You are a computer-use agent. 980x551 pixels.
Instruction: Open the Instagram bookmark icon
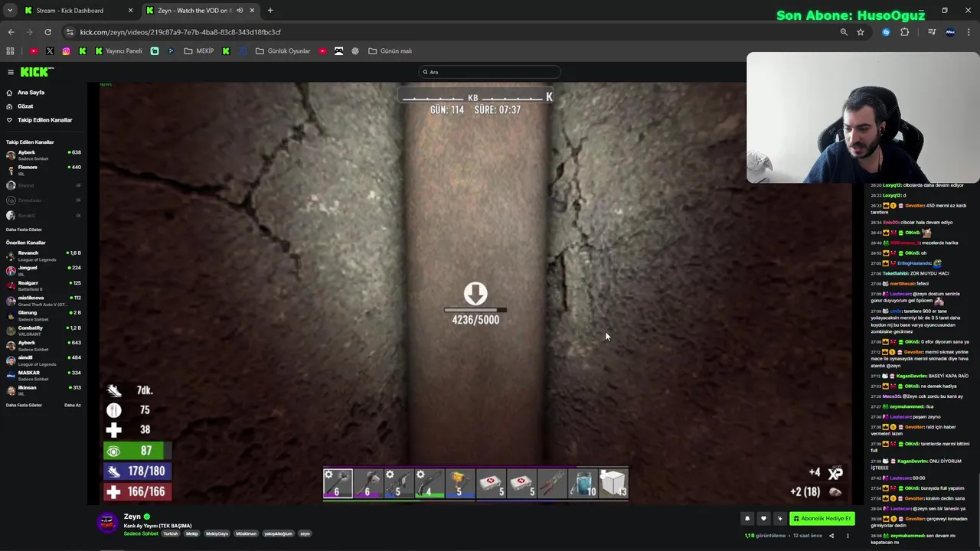67,51
